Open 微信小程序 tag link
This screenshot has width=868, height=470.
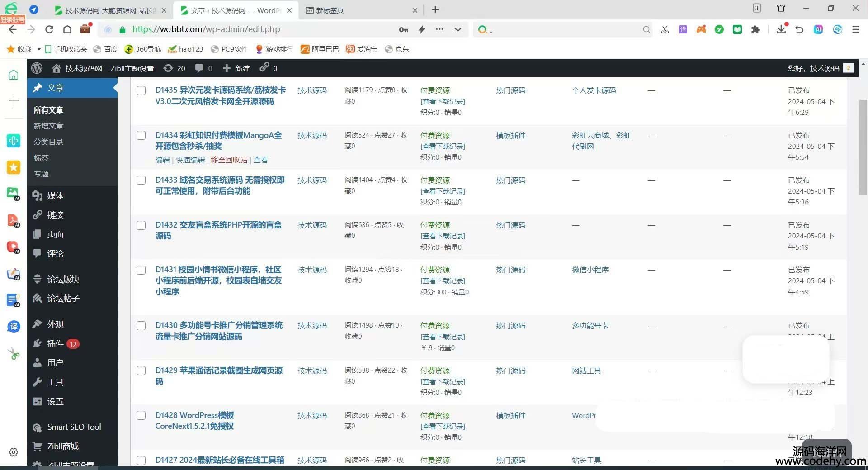tap(590, 270)
